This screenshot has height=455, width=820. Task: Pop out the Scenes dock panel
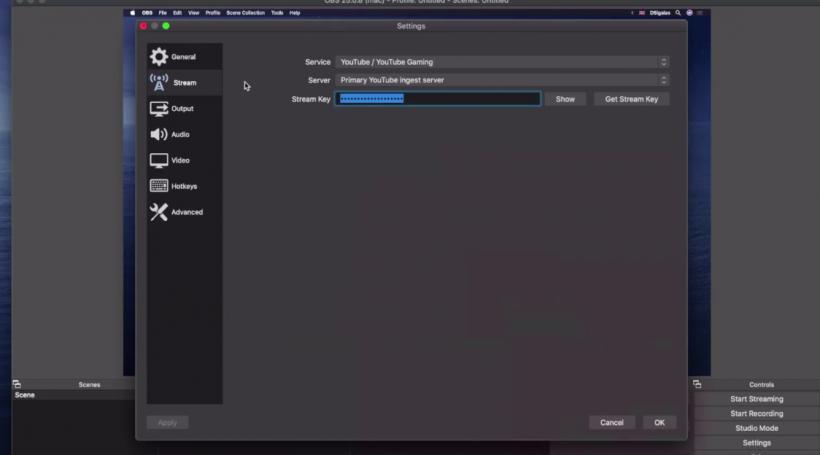pos(17,384)
